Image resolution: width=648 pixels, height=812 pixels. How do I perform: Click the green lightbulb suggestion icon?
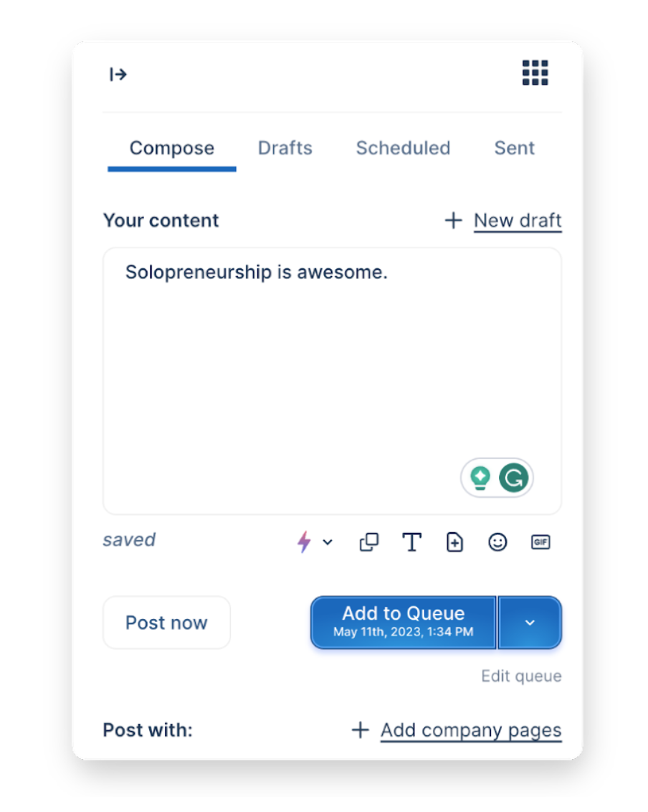pos(480,477)
